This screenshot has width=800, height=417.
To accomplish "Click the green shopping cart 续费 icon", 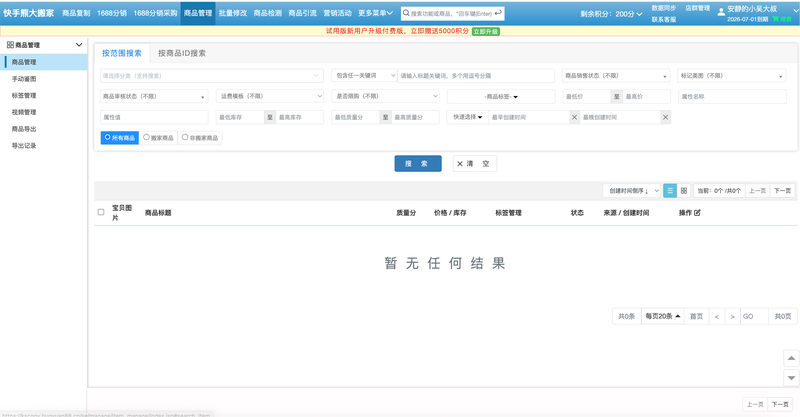I will pyautogui.click(x=782, y=19).
